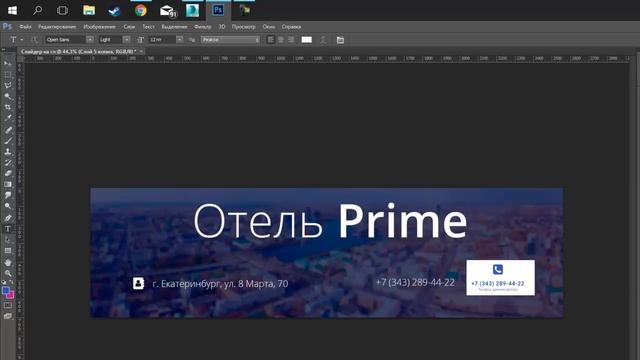This screenshot has width=640, height=360.
Task: Open the Окно menu
Action: (269, 27)
